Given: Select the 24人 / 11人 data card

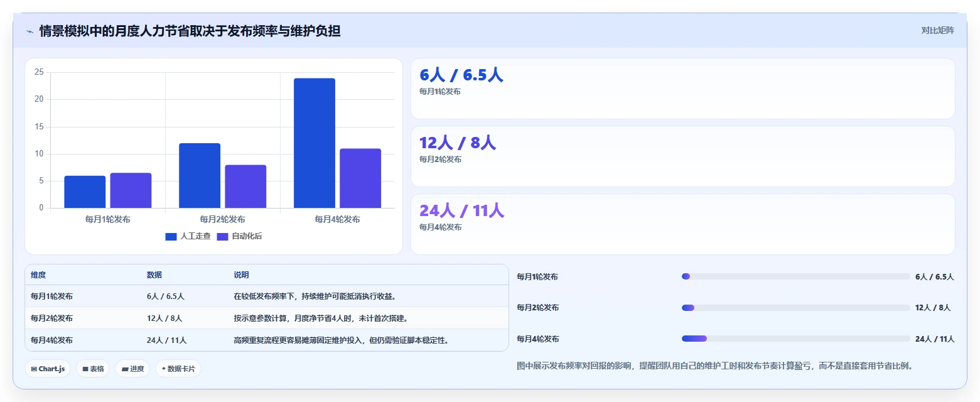Looking at the screenshot, I should (x=682, y=224).
